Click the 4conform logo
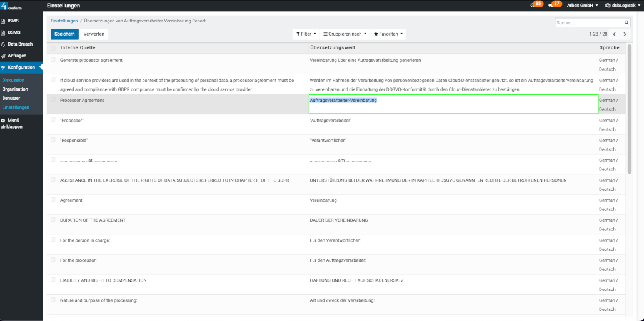644x321 pixels. pyautogui.click(x=11, y=6)
